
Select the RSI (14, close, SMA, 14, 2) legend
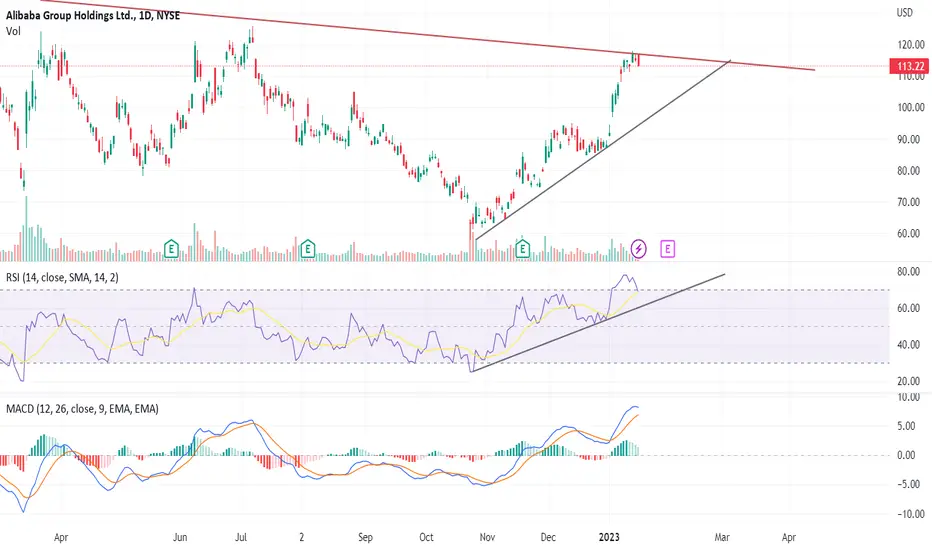[62, 277]
